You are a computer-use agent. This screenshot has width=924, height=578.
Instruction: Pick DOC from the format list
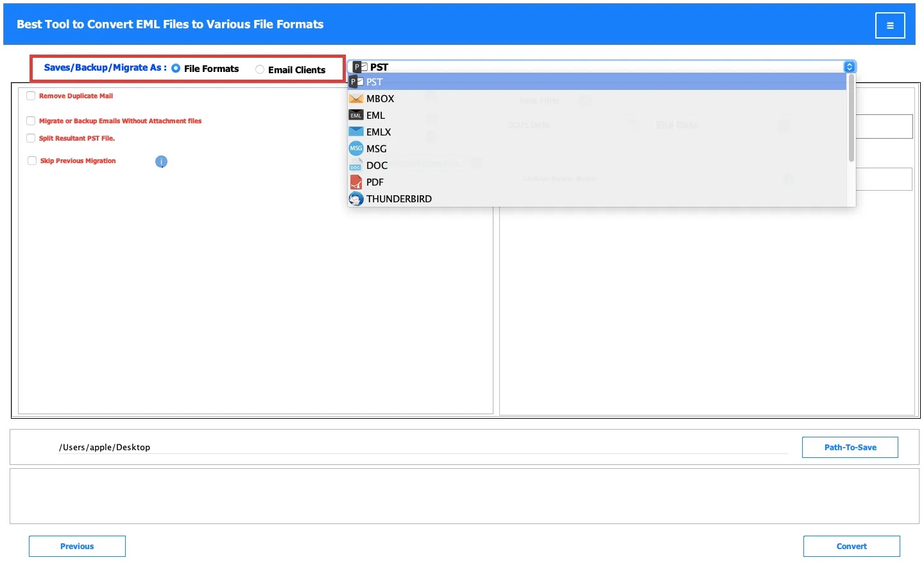click(x=597, y=166)
